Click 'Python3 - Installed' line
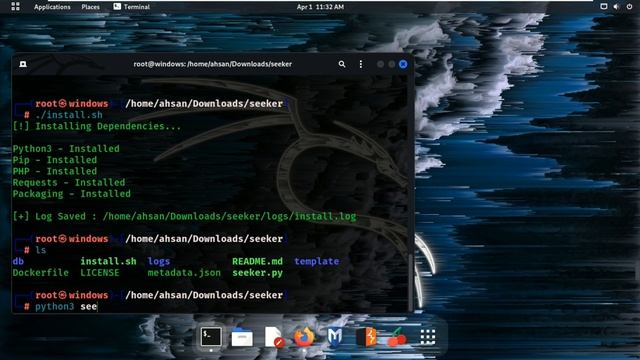640x360 pixels. [66, 149]
